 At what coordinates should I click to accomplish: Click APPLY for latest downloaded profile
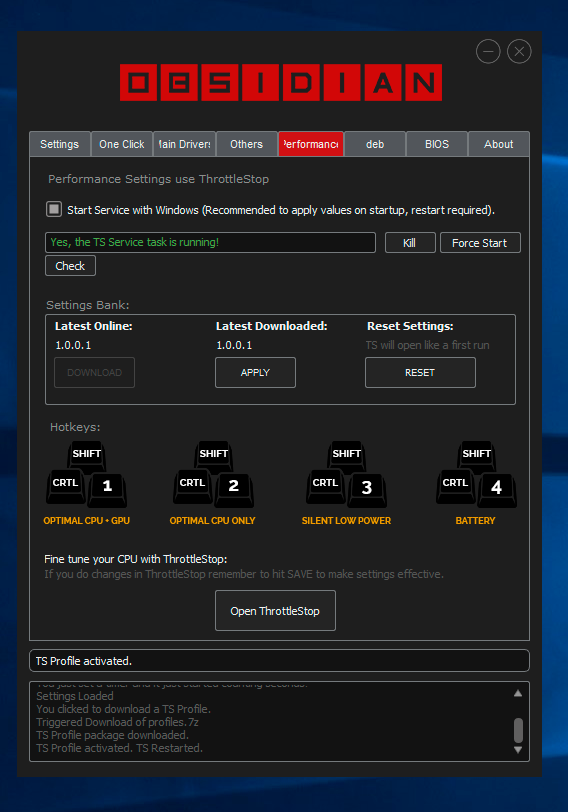click(x=255, y=372)
